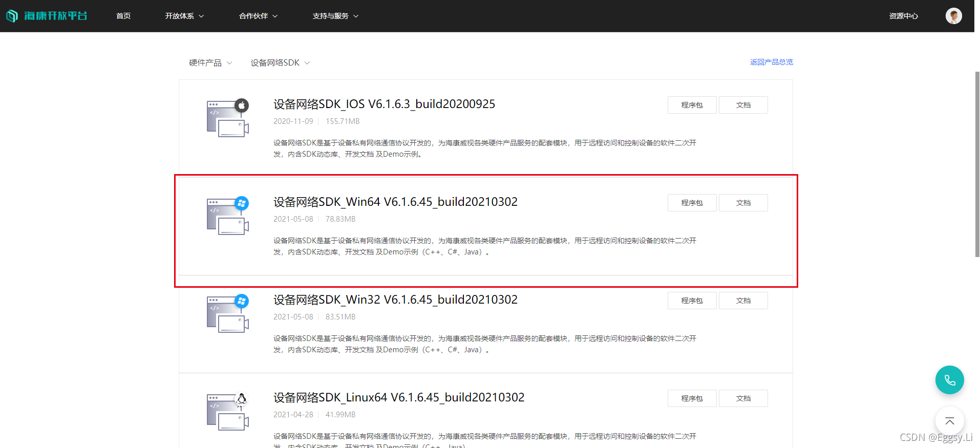980x448 pixels.
Task: Expand the 设备网络SDK dropdown filter
Action: (280, 62)
